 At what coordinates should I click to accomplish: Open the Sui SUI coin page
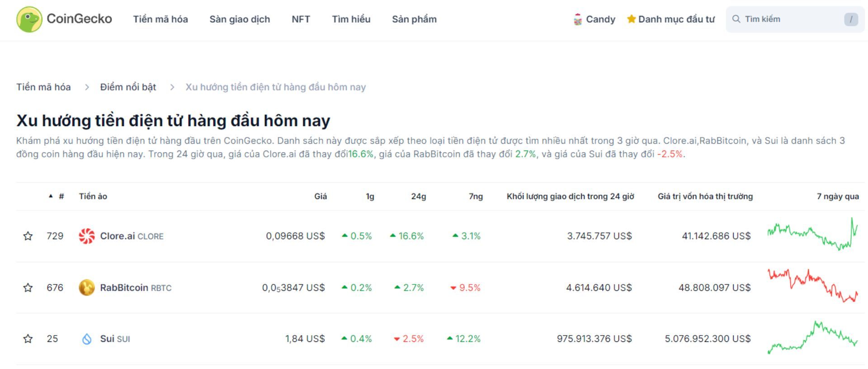pos(115,339)
